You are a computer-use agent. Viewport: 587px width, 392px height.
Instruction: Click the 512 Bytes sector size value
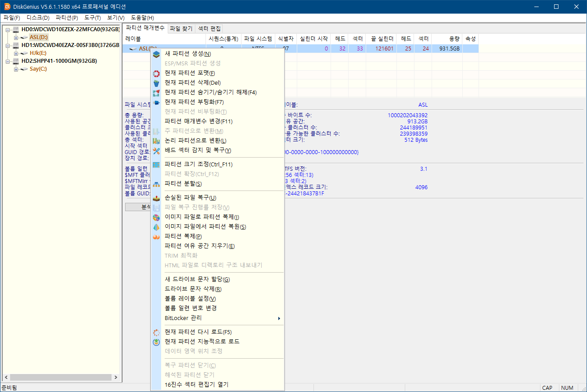(x=416, y=140)
